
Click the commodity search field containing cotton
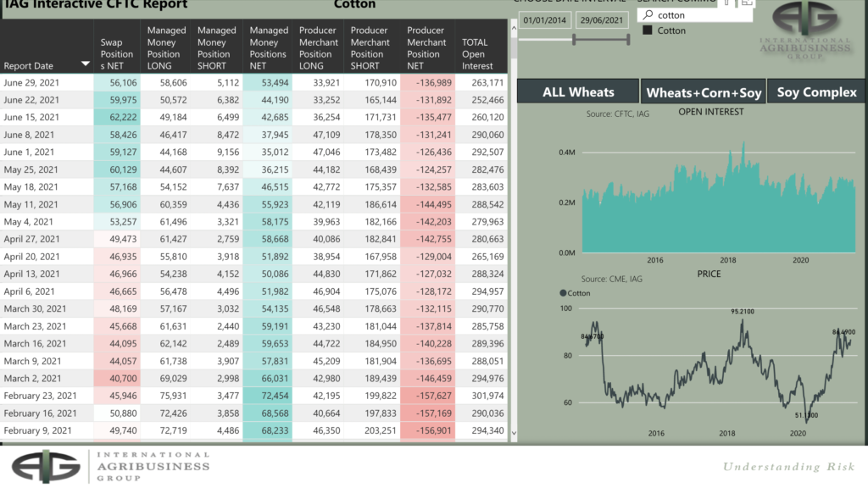695,15
